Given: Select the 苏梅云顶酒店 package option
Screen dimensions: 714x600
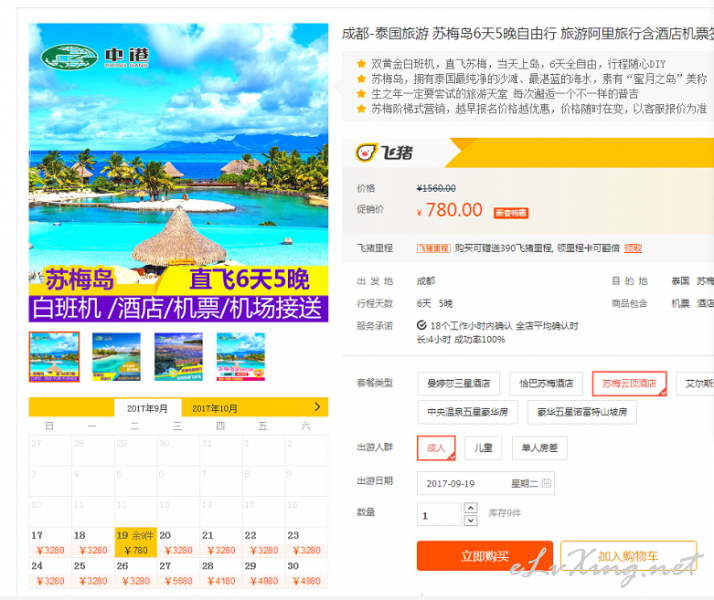Looking at the screenshot, I should coord(629,384).
